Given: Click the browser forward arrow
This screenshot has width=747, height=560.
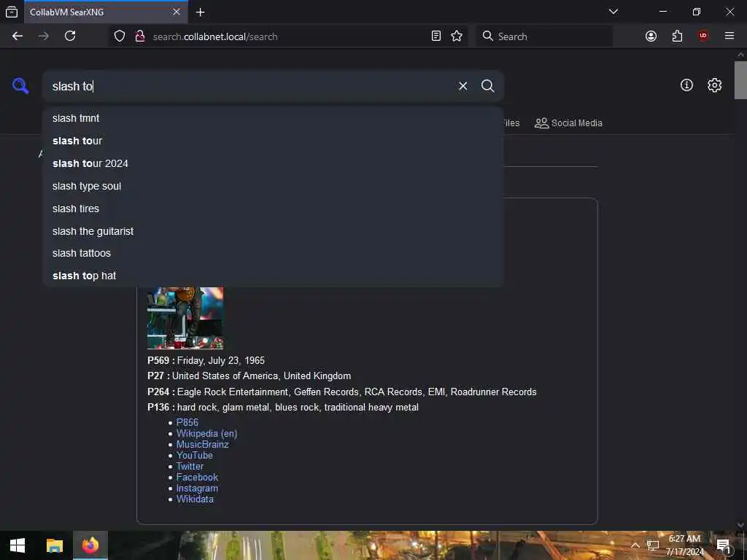Looking at the screenshot, I should [43, 36].
